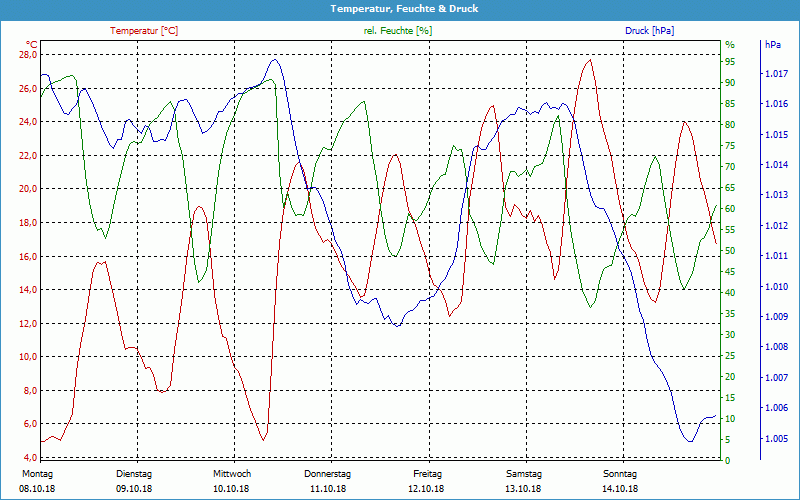Click the 1.017 pressure axis value
This screenshot has height=500, width=800.
pyautogui.click(x=775, y=74)
